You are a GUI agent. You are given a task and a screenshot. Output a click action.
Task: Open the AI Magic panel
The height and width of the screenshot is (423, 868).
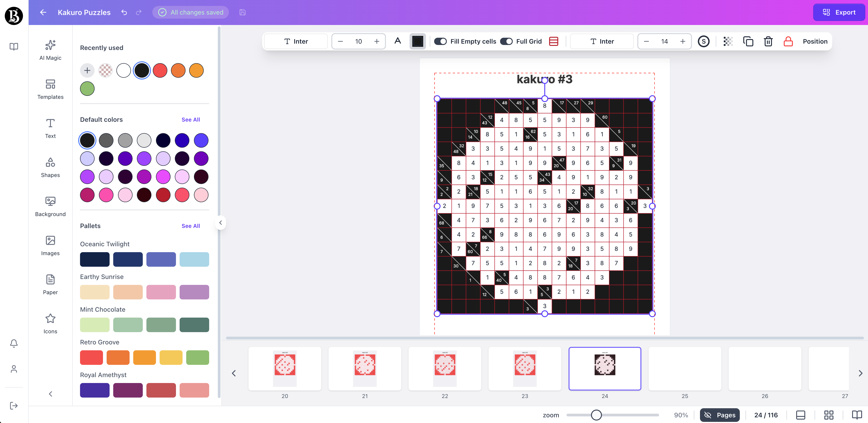click(50, 50)
